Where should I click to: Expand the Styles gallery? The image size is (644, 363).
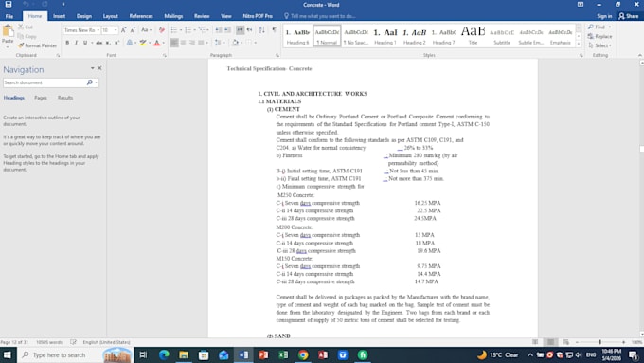coord(579,44)
